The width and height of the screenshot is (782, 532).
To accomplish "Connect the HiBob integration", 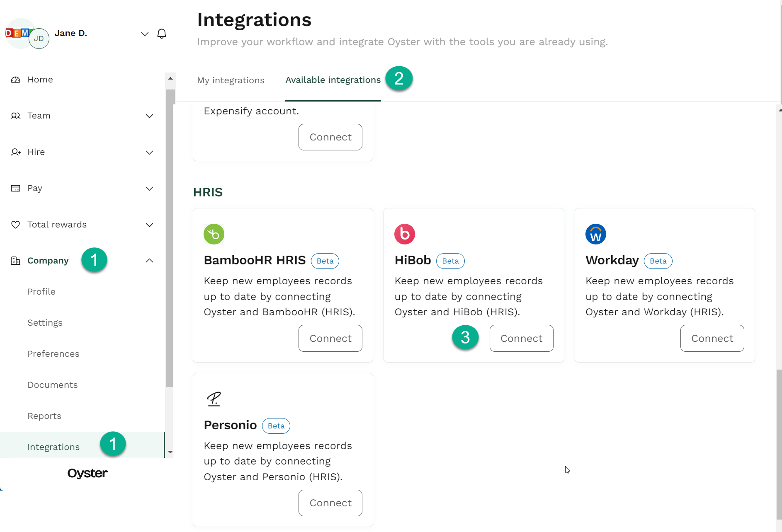I will coord(521,339).
